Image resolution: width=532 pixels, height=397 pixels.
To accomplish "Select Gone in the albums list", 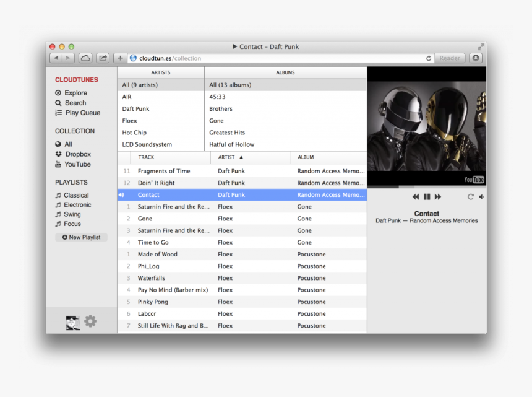I will pos(286,121).
